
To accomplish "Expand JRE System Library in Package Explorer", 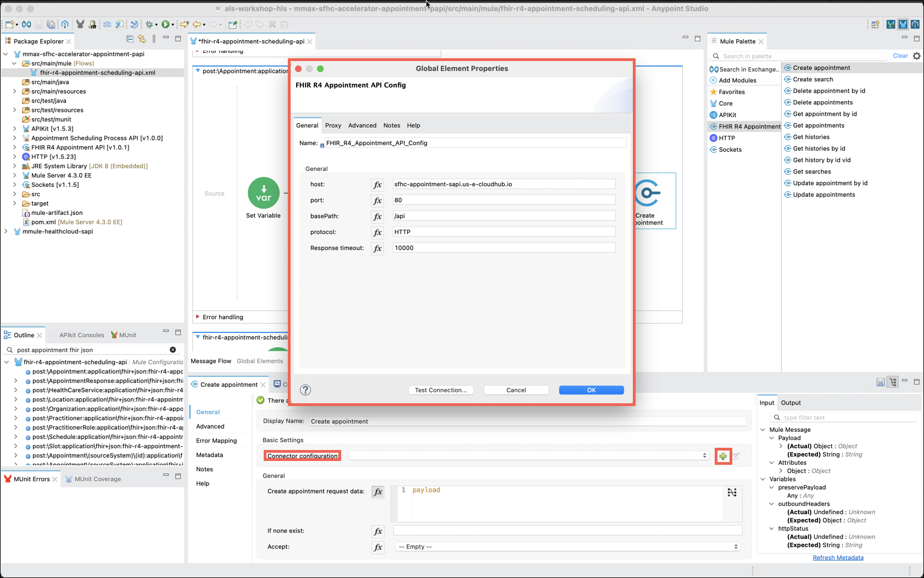I will [14, 166].
